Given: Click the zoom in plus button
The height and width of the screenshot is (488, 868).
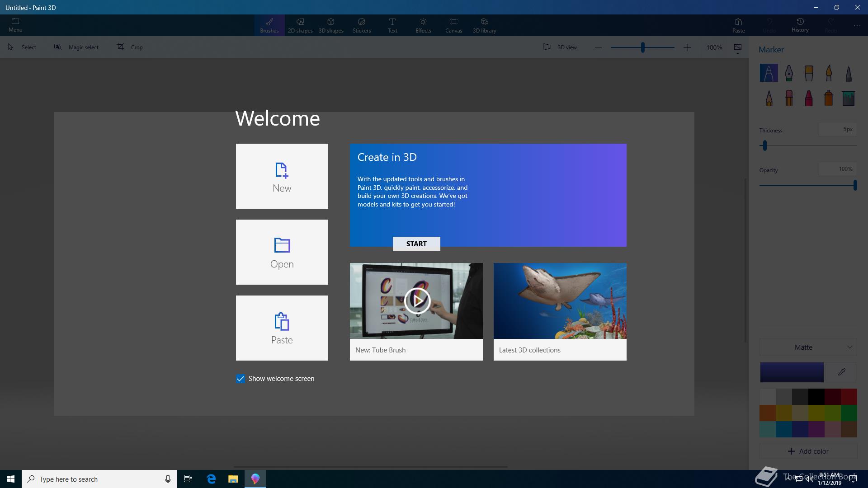Looking at the screenshot, I should click(687, 47).
